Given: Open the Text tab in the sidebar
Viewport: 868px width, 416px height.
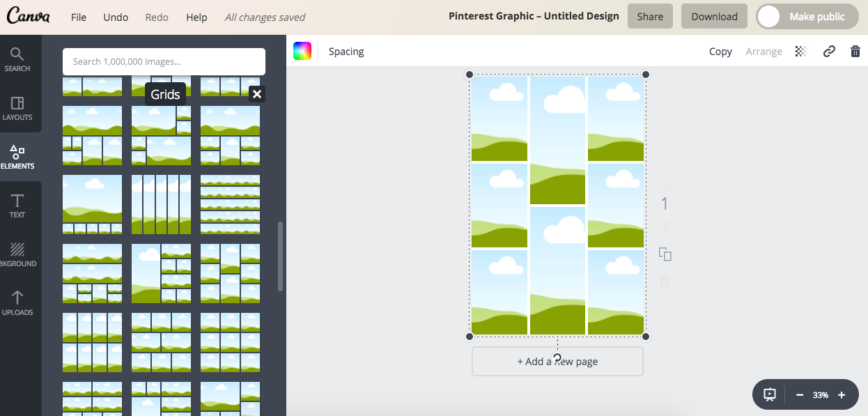Looking at the screenshot, I should point(17,206).
